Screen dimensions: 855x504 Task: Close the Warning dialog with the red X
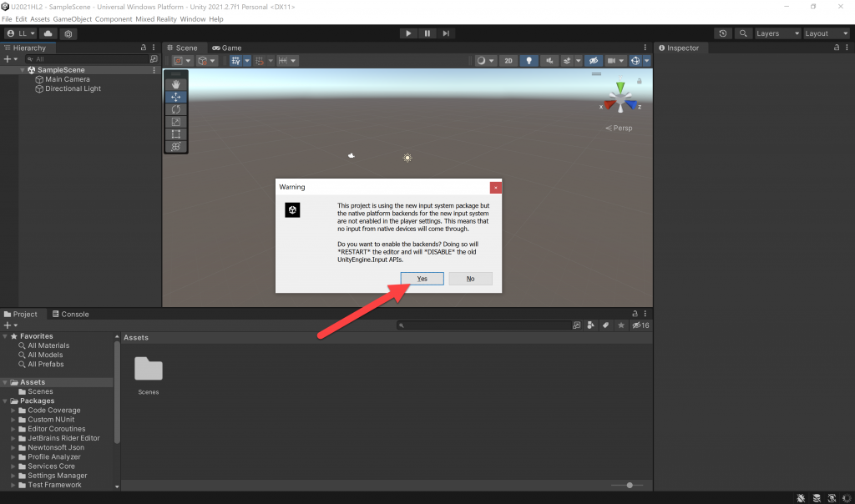[496, 188]
